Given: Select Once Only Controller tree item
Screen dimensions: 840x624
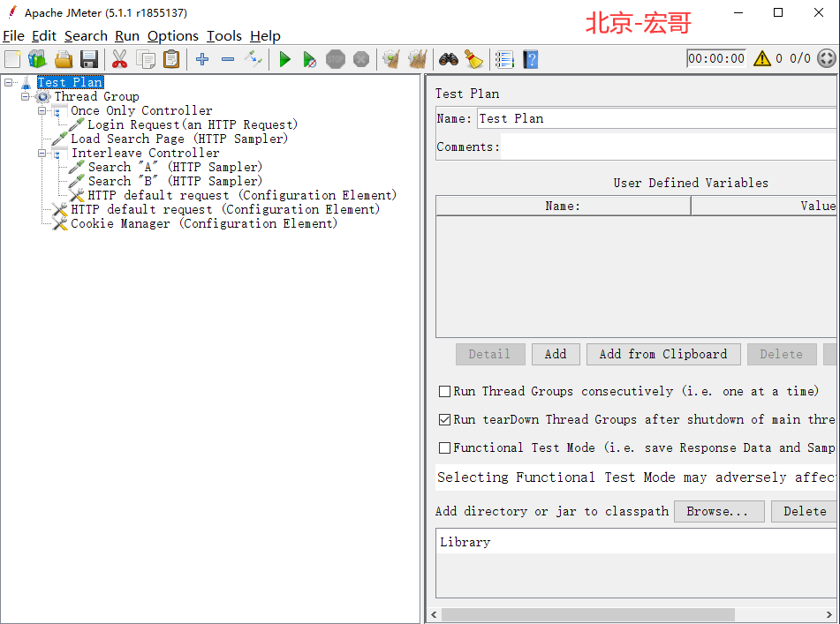Looking at the screenshot, I should click(141, 111).
